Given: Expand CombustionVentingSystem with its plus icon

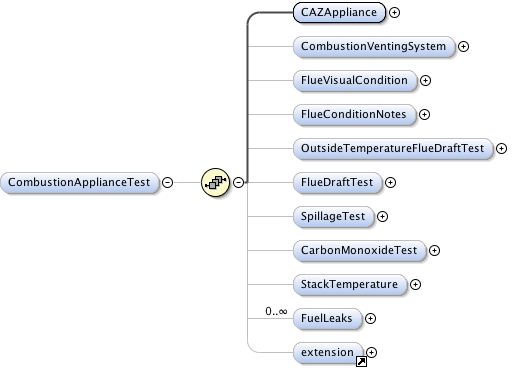Looking at the screenshot, I should tap(463, 47).
